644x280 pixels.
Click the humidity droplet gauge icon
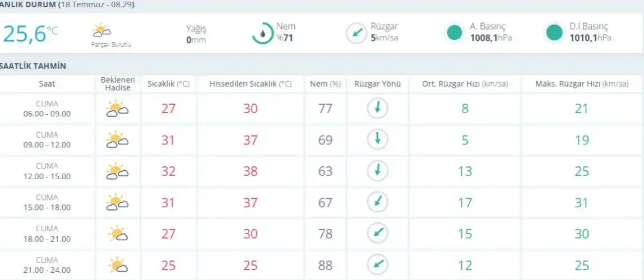[x=262, y=33]
